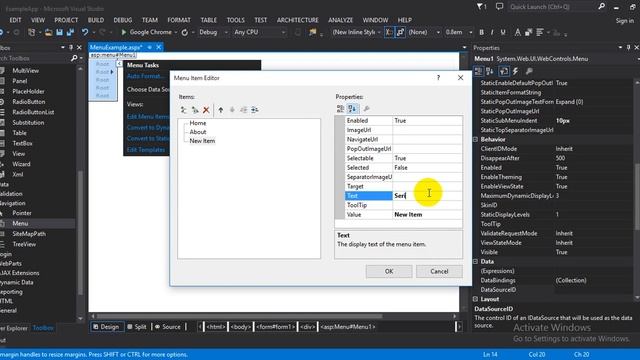
Task: Open the BUILD menu
Action: (96, 20)
